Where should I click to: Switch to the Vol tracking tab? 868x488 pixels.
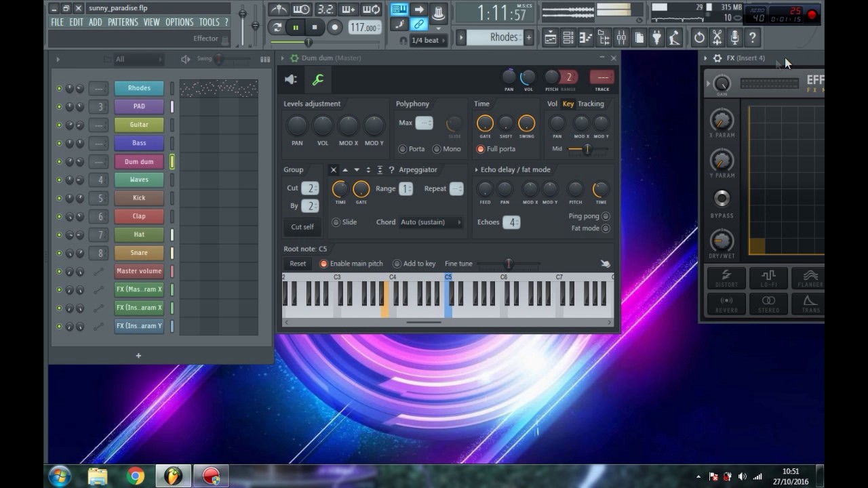[552, 104]
